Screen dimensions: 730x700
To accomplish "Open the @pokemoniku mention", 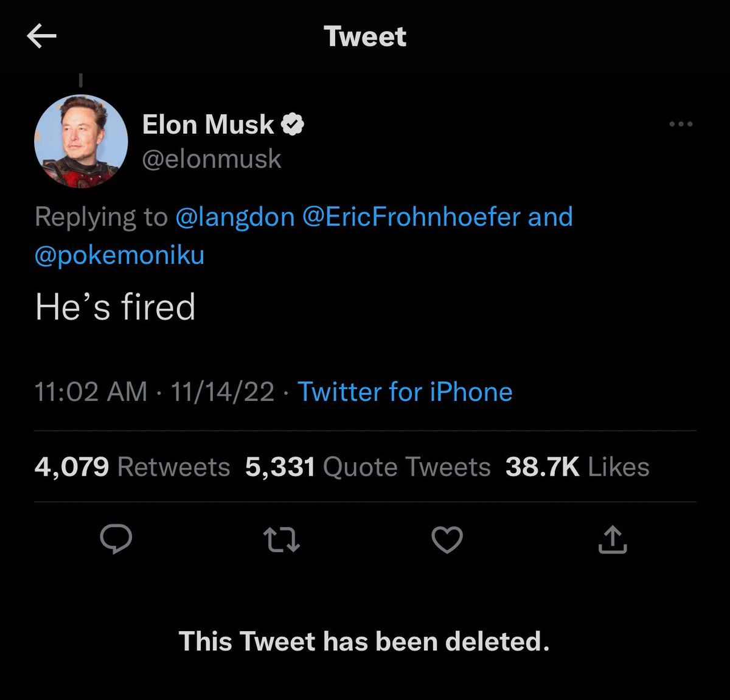I will (120, 255).
